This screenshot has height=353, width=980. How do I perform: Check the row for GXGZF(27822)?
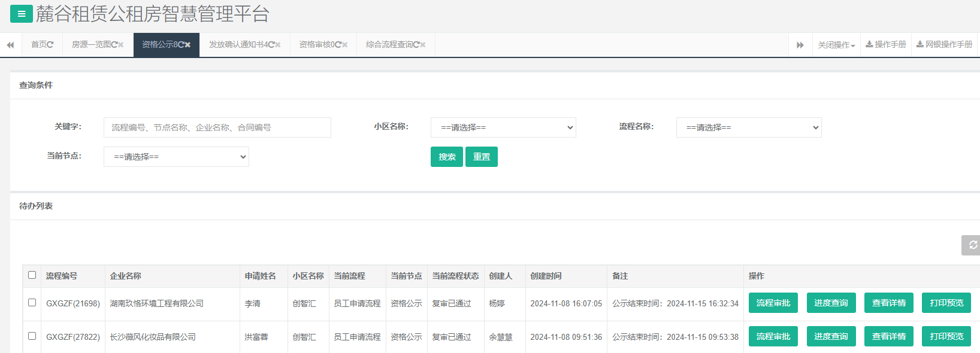click(x=32, y=336)
